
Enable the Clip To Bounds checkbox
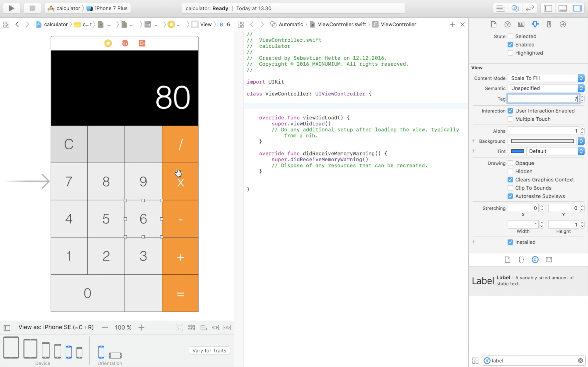pyautogui.click(x=510, y=188)
